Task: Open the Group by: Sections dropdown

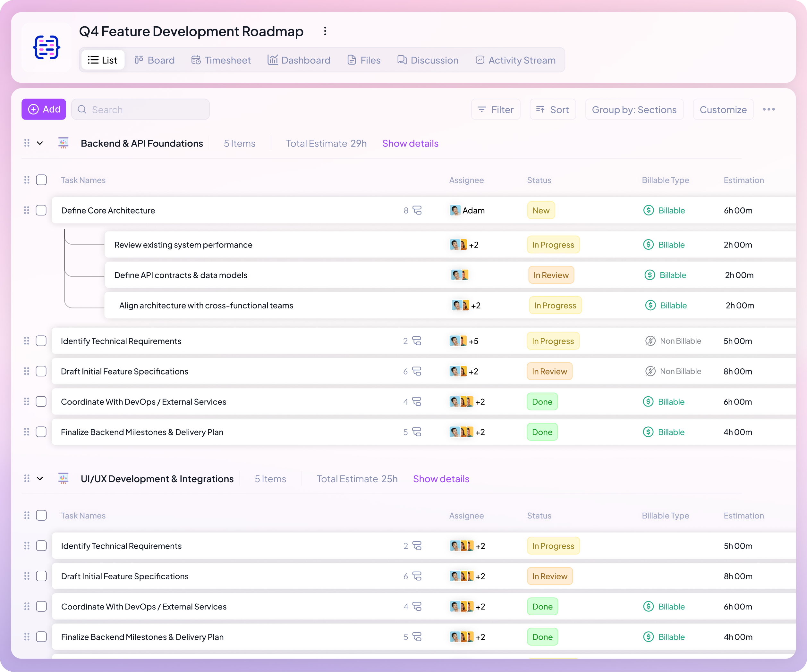Action: [634, 110]
